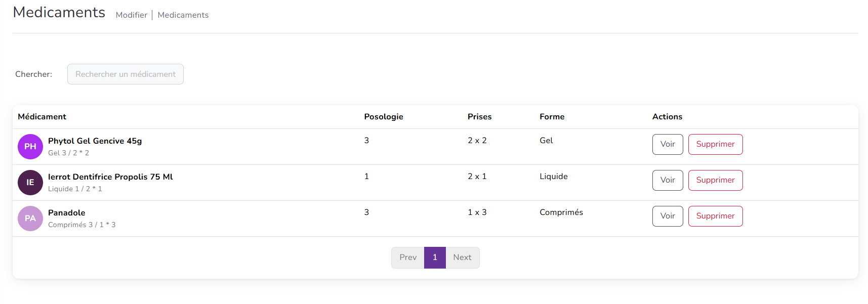Image resolution: width=868 pixels, height=304 pixels.
Task: Click the Médicament column header
Action: [x=42, y=117]
